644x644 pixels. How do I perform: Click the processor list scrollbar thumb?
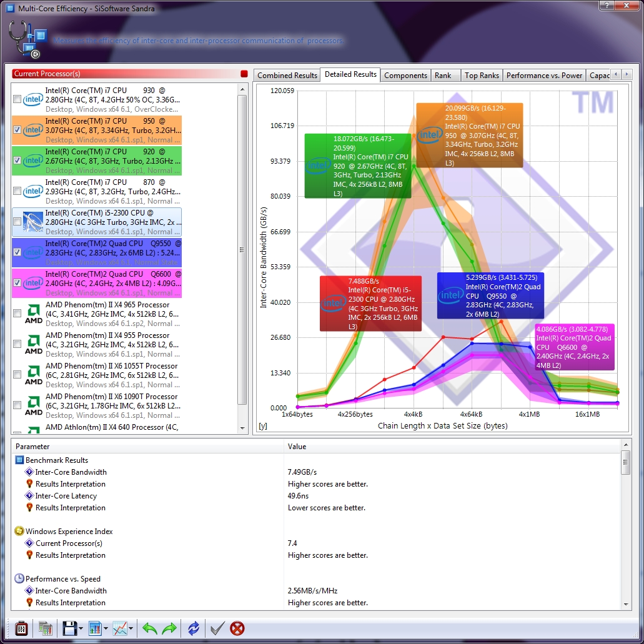[242, 250]
